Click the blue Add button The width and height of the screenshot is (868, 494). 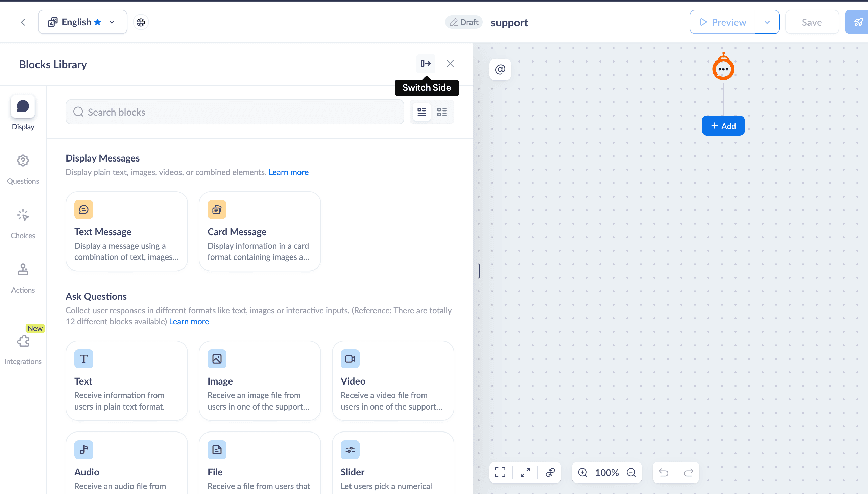click(x=723, y=126)
